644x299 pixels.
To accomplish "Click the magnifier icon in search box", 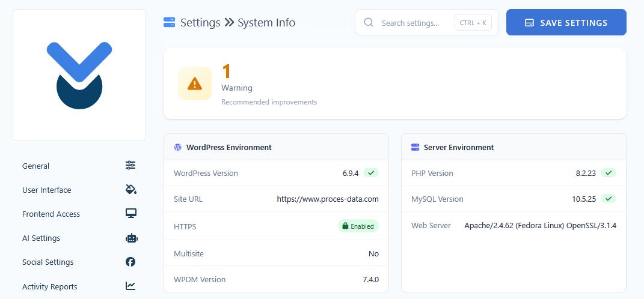I will [x=369, y=22].
